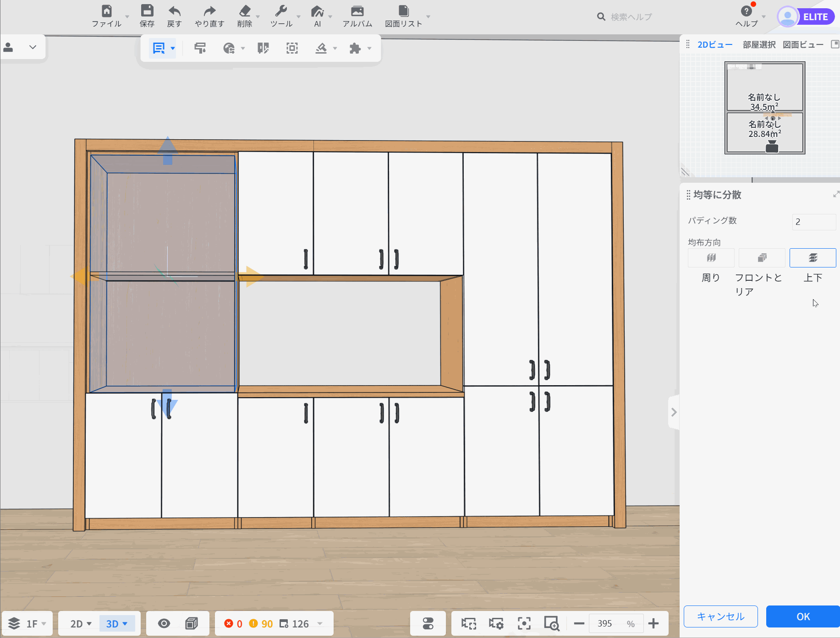Open the AI tools menu
This screenshot has width=840, height=638.
[x=318, y=16]
